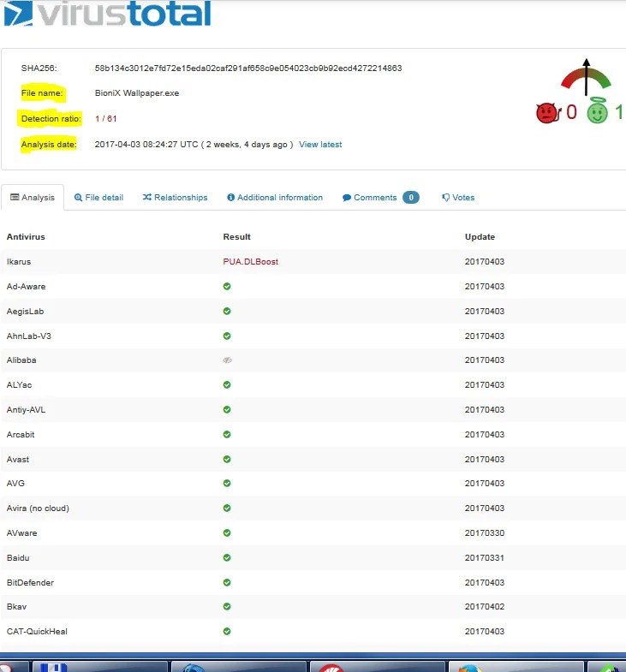
Task: Click the clean checkmark for Avira
Action: coord(227,508)
